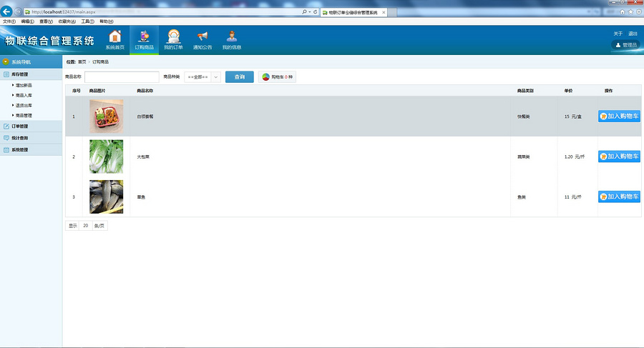
Task: Add 草鱼 to cart via 加入购物车
Action: 619,197
